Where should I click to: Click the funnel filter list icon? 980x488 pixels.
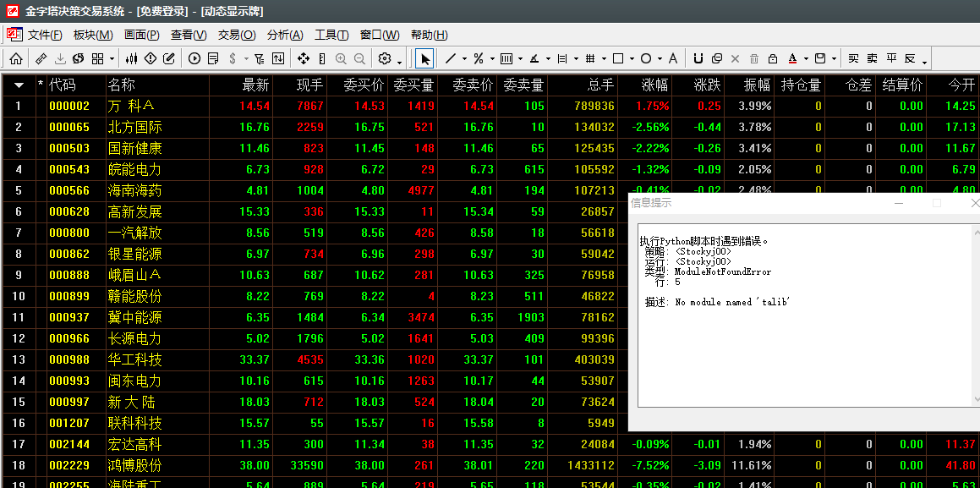(260, 58)
